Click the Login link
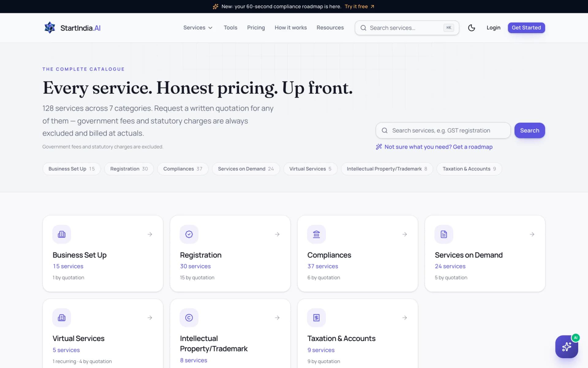588x368 pixels. pyautogui.click(x=493, y=28)
